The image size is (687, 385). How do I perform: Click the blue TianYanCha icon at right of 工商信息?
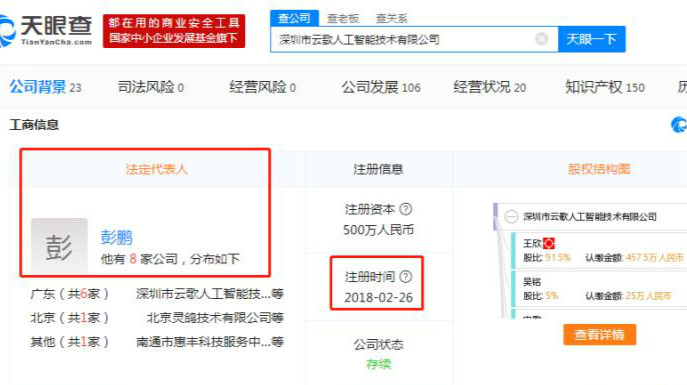pos(679,125)
